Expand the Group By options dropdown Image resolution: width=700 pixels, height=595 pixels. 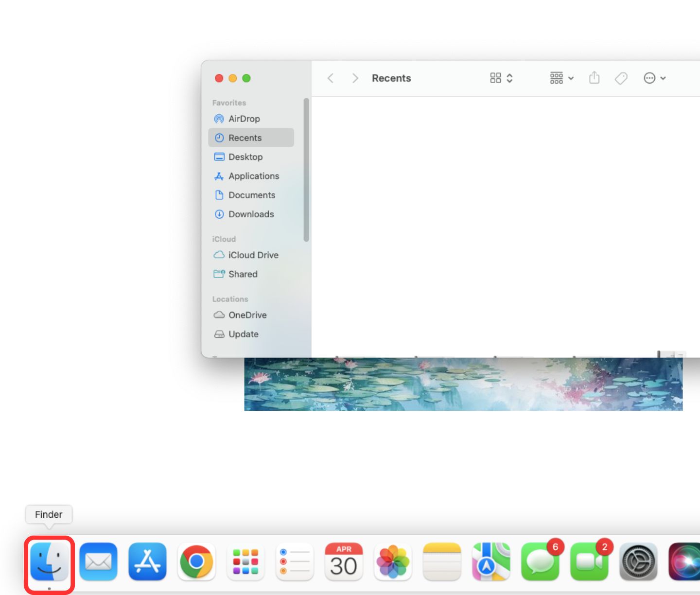(562, 78)
